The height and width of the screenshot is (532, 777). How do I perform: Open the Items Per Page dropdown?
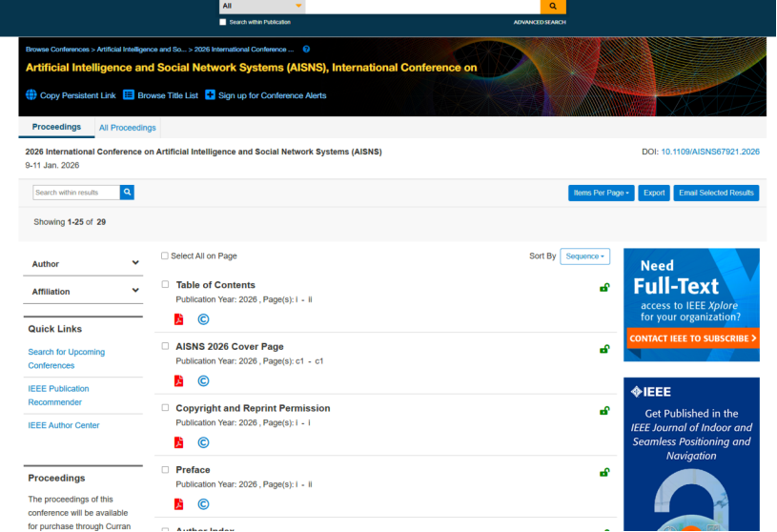click(x=601, y=193)
